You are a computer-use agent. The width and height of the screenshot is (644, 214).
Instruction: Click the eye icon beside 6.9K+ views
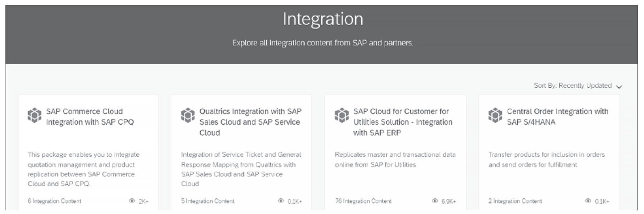435,201
